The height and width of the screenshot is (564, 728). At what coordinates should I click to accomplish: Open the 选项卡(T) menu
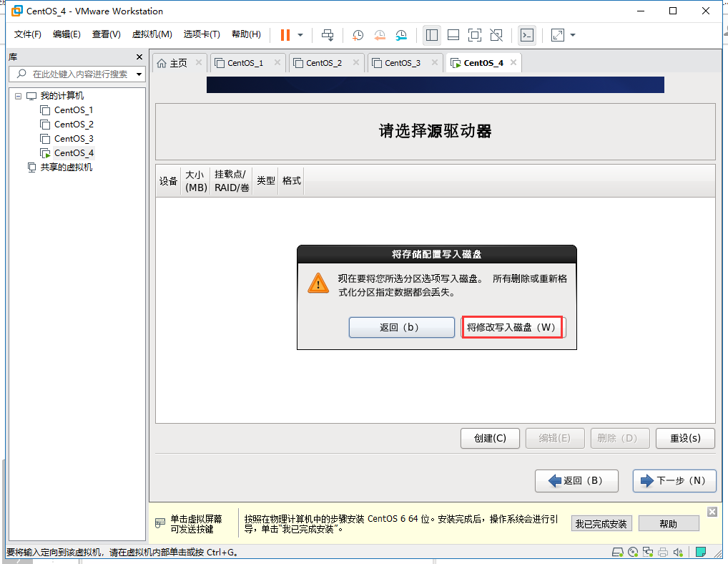(202, 34)
